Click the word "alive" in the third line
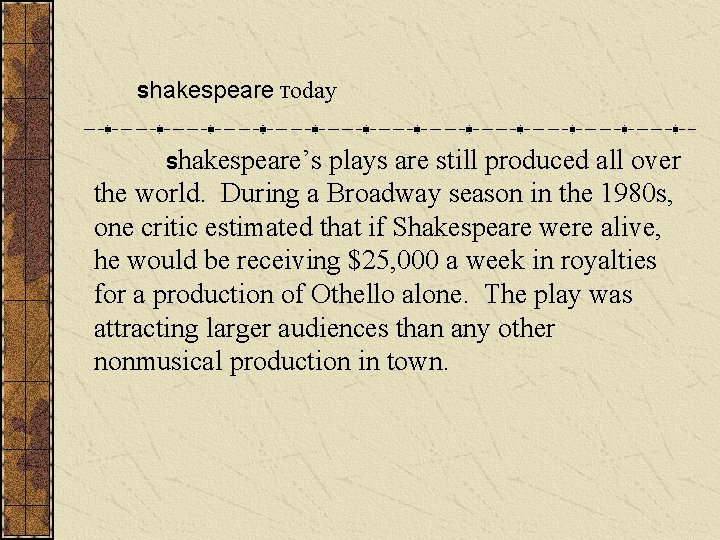The image size is (720, 540). (x=631, y=228)
